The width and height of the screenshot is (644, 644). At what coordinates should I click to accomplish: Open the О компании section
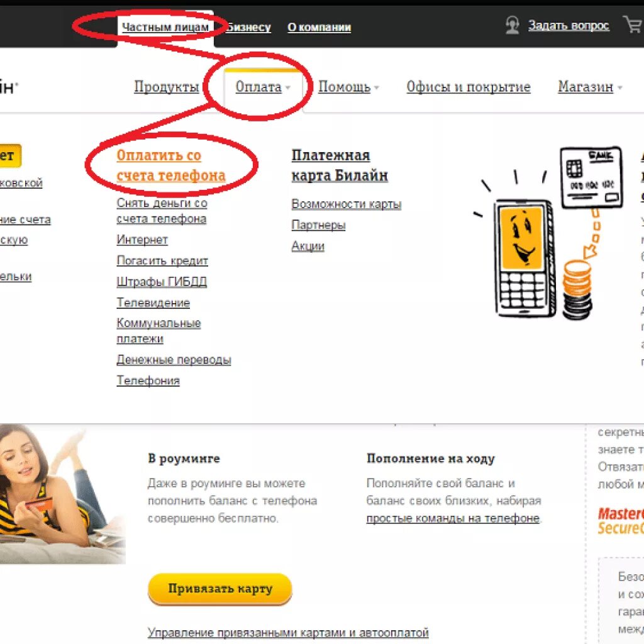319,27
